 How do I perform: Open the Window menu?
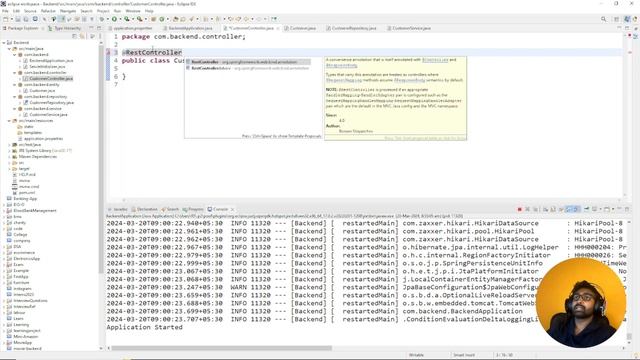pos(133,11)
